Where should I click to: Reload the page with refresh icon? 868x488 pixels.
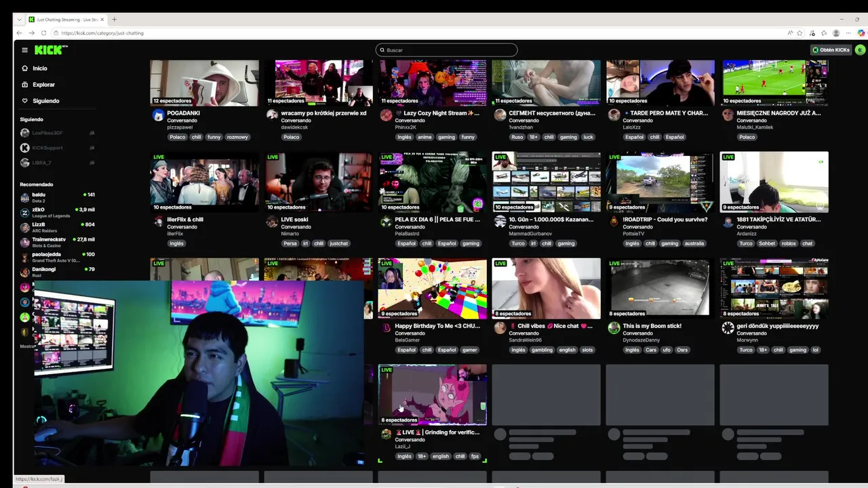point(43,33)
